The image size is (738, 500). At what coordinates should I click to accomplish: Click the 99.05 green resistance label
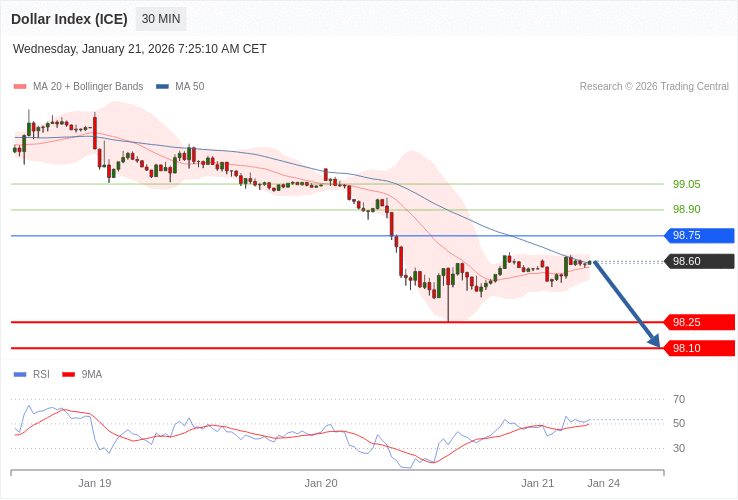point(687,185)
